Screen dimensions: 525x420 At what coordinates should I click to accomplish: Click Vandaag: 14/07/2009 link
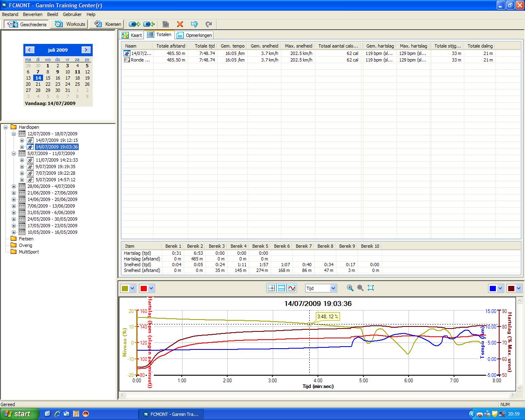[50, 103]
